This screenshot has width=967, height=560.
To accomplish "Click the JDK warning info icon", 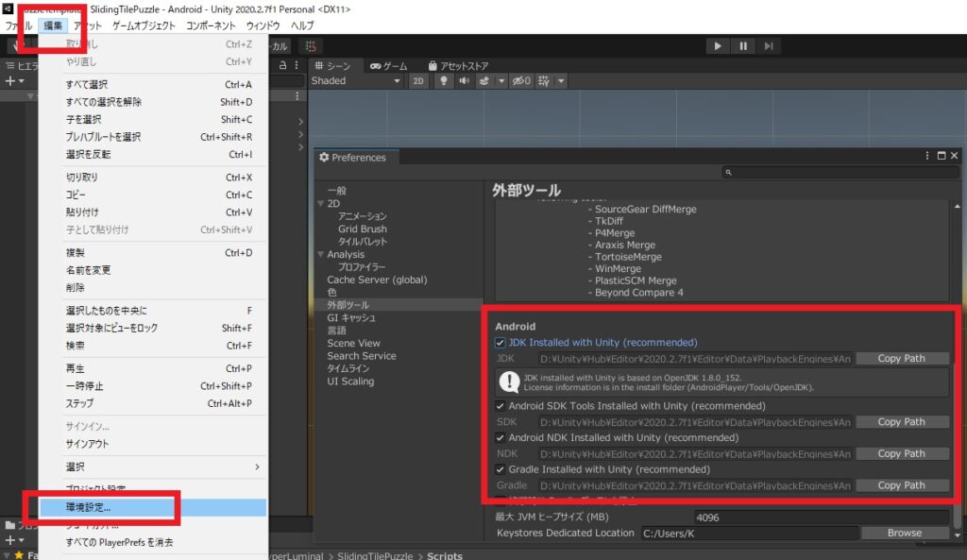I will (509, 382).
